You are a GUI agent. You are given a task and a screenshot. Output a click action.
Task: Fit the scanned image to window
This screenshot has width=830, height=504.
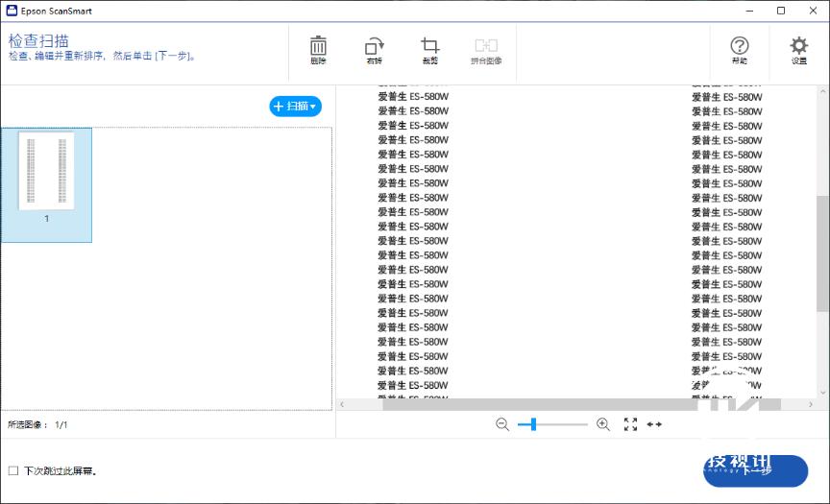[x=630, y=424]
